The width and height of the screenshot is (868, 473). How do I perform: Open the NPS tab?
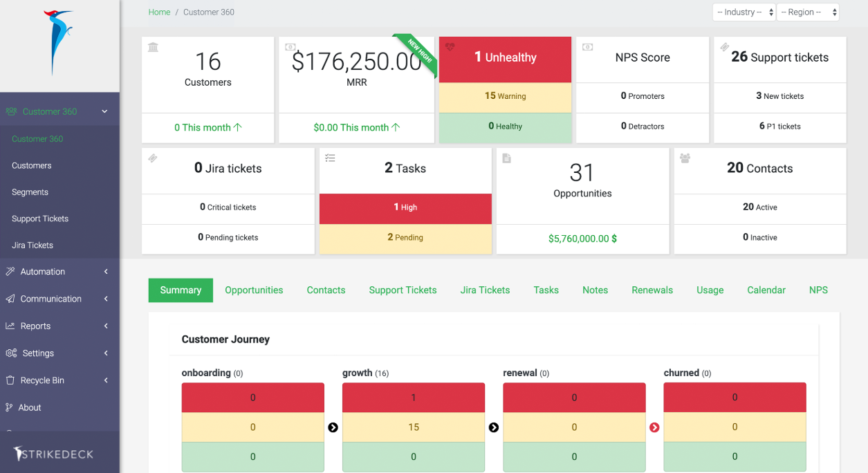818,290
